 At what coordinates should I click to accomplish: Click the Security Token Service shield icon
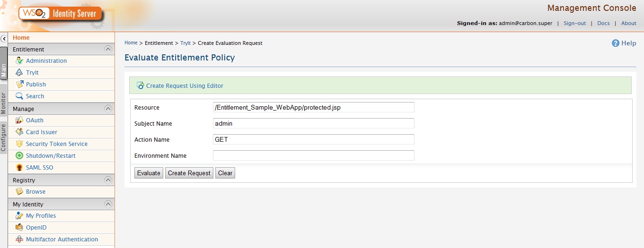click(x=19, y=144)
